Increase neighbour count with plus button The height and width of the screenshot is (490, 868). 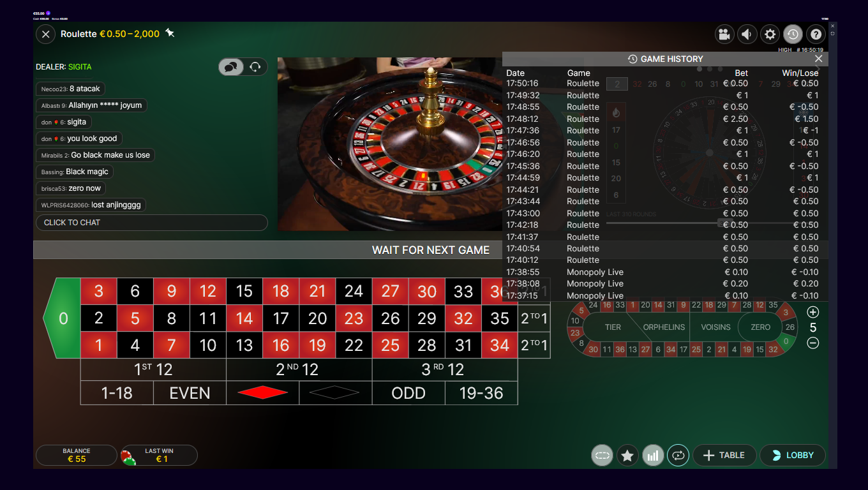(812, 312)
